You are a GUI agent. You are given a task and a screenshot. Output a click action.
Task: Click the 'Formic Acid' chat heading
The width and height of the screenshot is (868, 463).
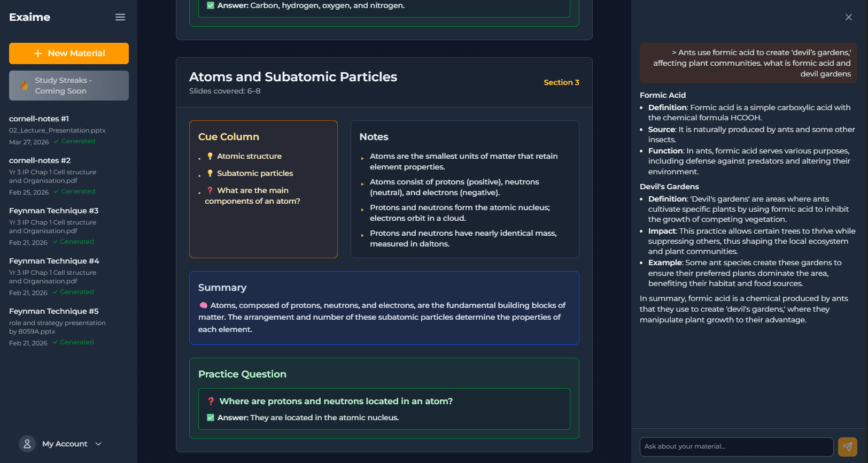[x=663, y=95]
